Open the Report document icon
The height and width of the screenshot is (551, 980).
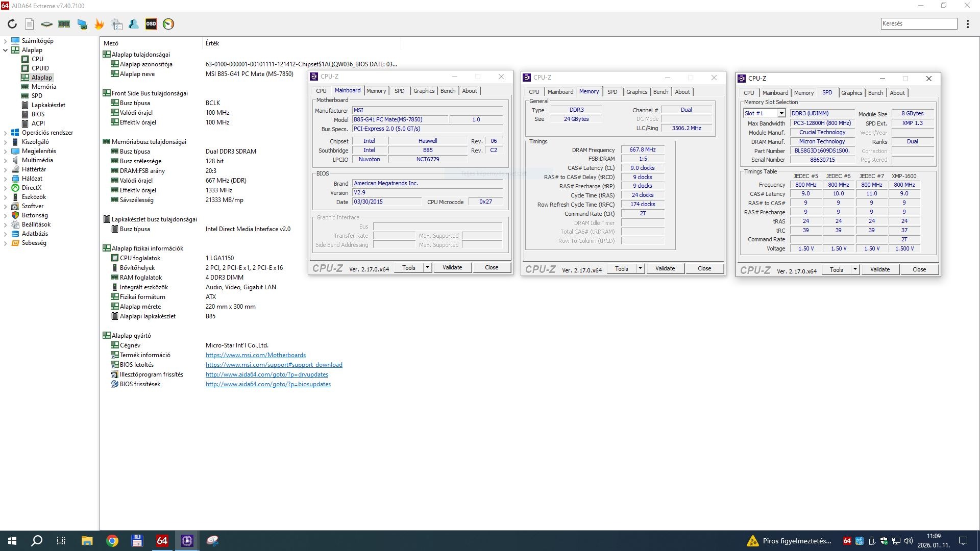30,24
